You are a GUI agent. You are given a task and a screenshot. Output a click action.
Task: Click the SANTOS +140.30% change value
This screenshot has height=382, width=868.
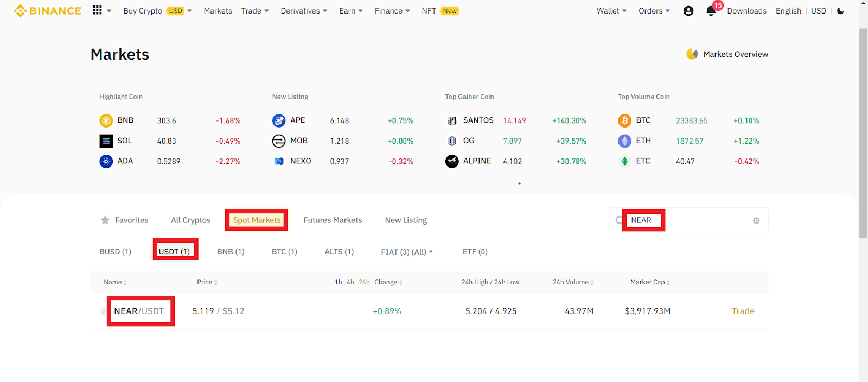point(569,120)
